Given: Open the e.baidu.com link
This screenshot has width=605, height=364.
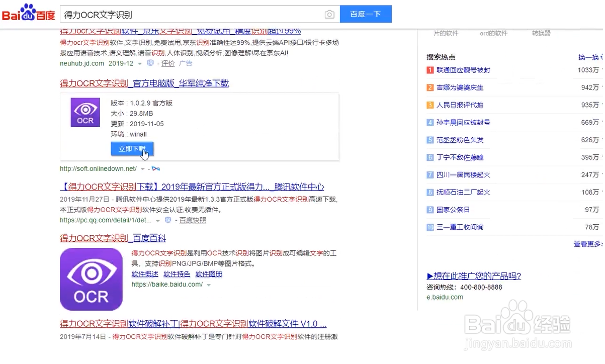Looking at the screenshot, I should [x=445, y=297].
